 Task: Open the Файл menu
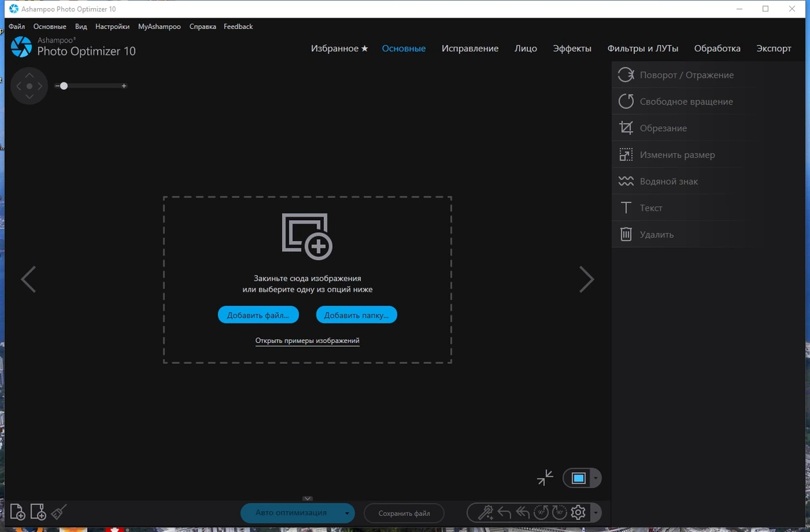17,26
